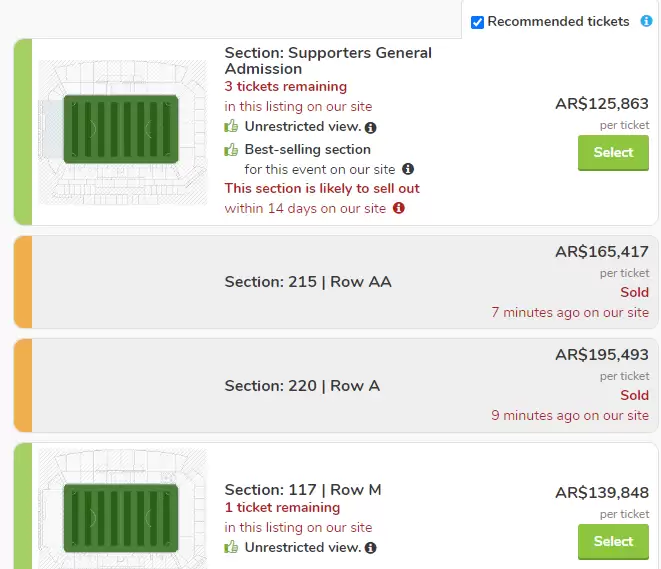Click 'This section is likely to sell out' text
Image resolution: width=661 pixels, height=569 pixels.
322,188
